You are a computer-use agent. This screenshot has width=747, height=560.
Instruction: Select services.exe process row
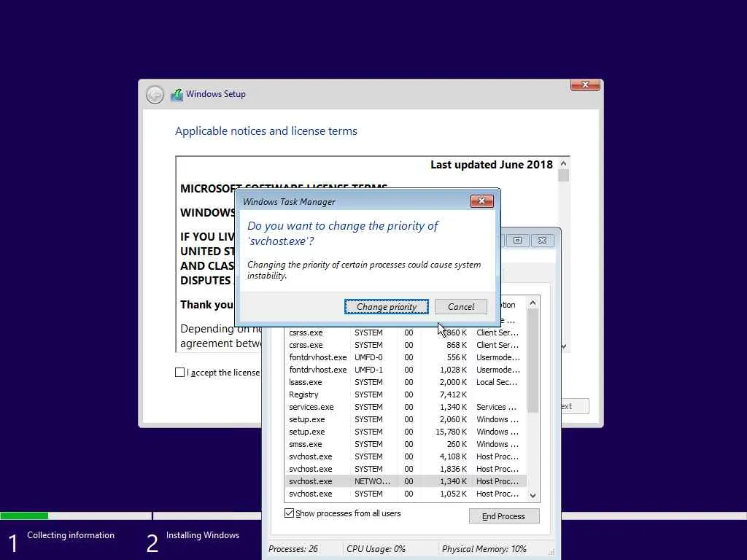tap(406, 407)
